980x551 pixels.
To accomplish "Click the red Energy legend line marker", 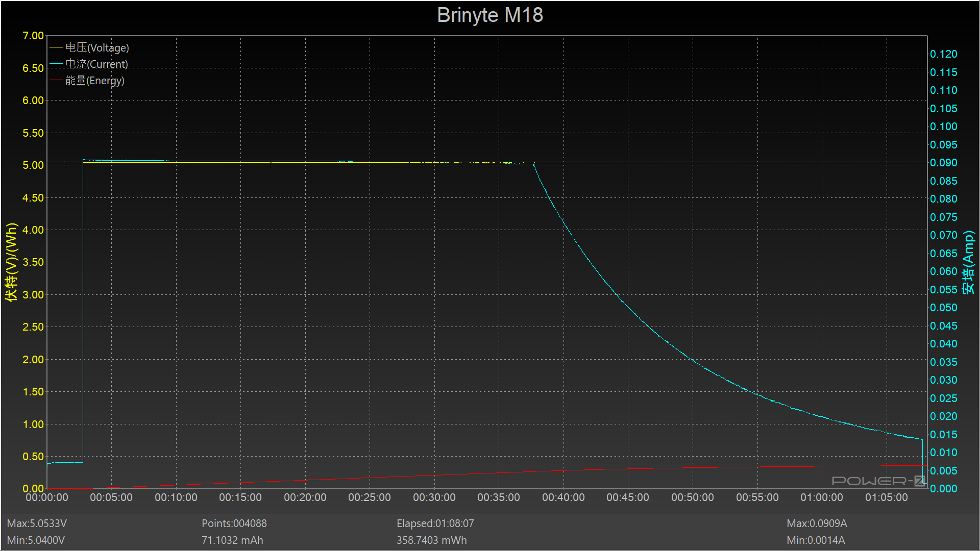I will (56, 80).
